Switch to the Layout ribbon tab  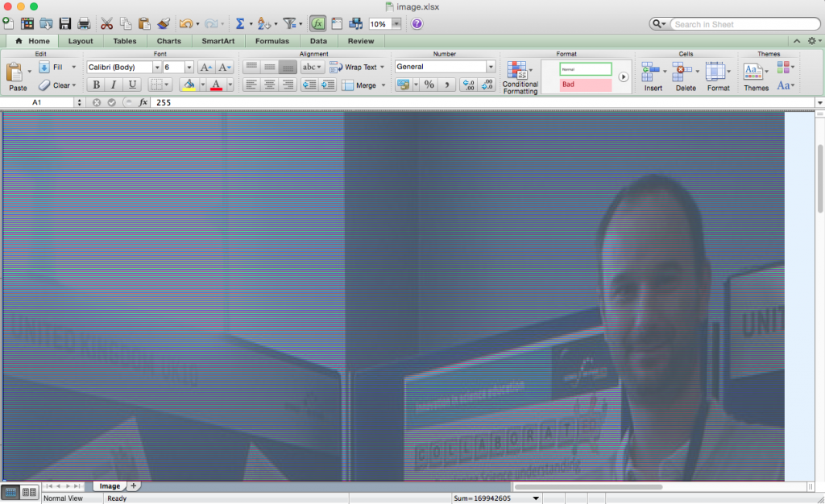click(81, 41)
